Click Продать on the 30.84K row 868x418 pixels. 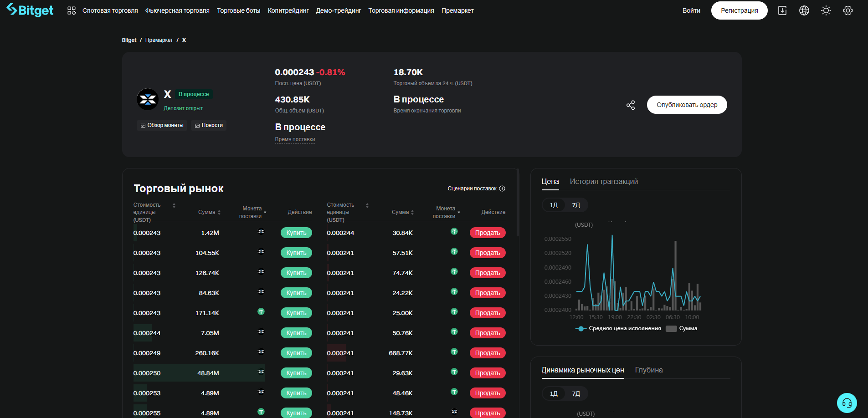point(488,233)
